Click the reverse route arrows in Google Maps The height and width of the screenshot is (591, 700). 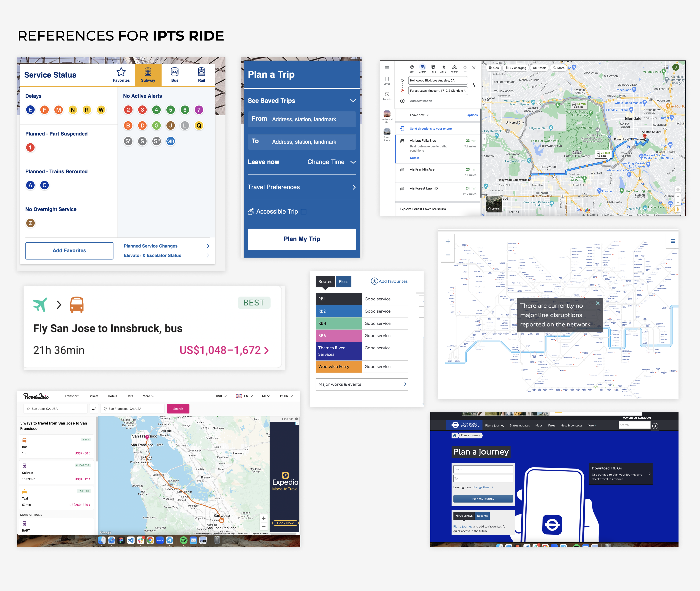[x=474, y=85]
